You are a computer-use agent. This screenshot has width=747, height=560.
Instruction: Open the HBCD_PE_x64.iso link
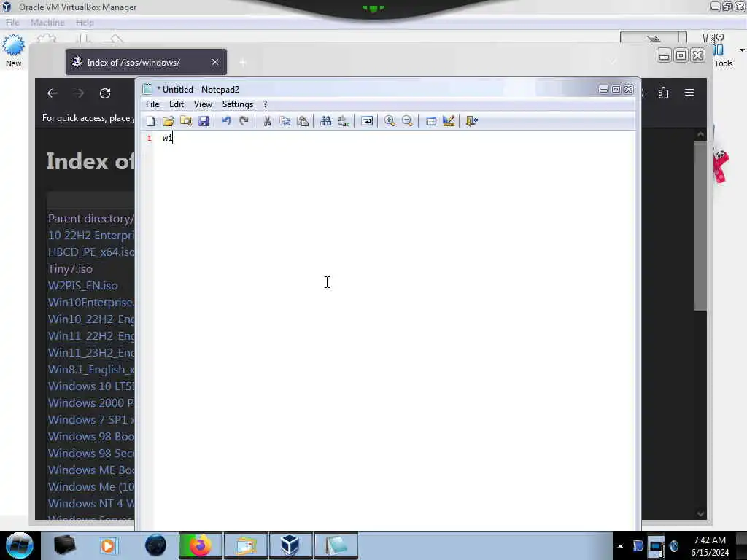point(91,252)
